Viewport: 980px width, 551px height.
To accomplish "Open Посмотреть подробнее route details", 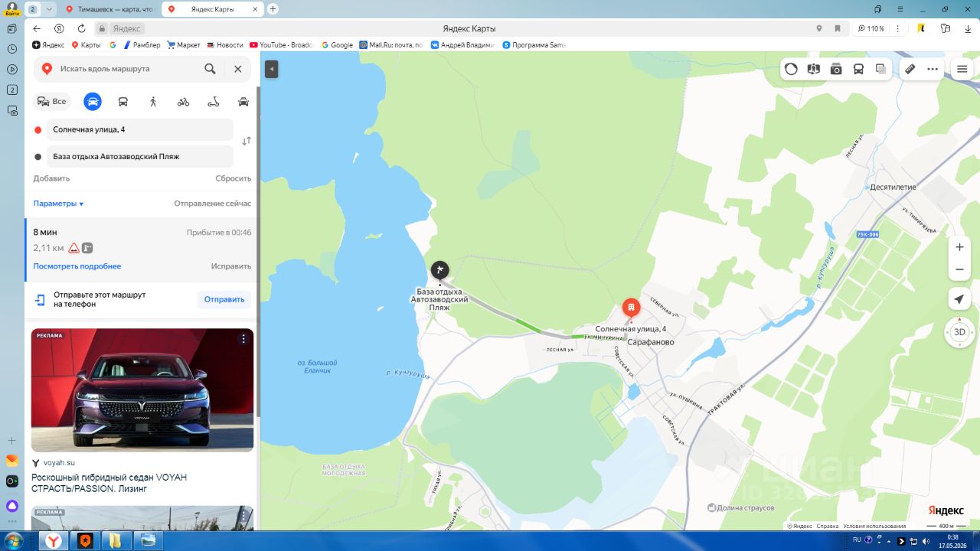I will [x=77, y=266].
